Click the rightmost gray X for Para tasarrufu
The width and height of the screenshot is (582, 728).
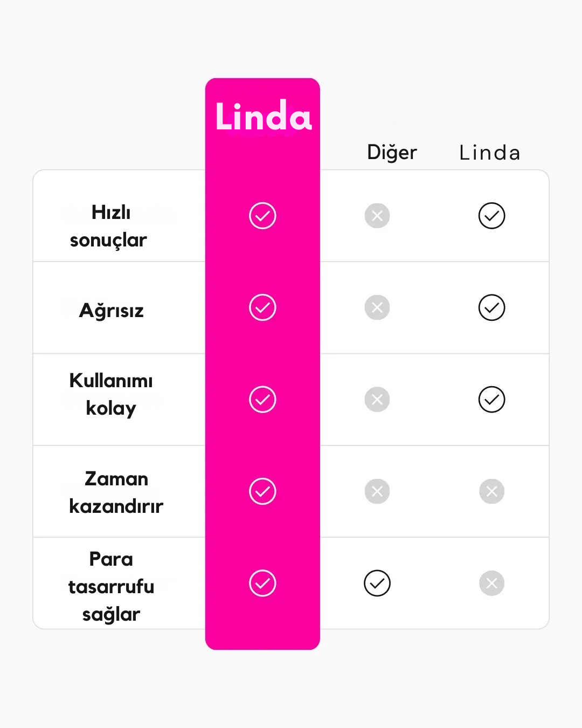coord(491,583)
